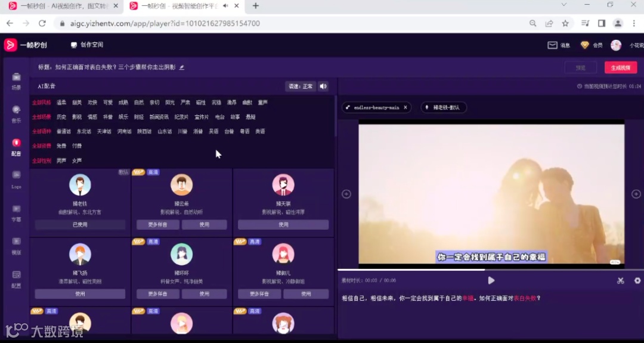
Task: Click the browser address bar URL
Action: pos(165,23)
